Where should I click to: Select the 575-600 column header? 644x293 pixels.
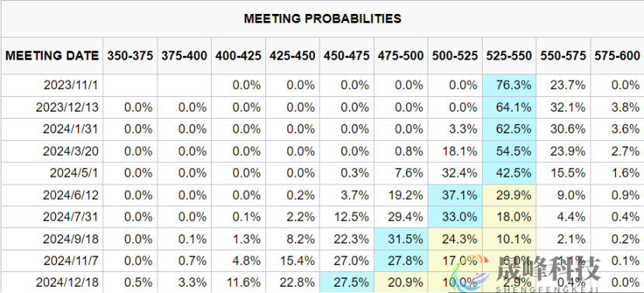click(x=617, y=56)
